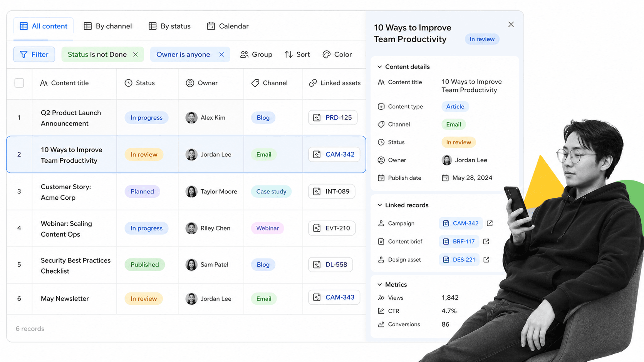Screen dimensions: 644x362
Task: Click the DL-558 record icon
Action: point(317,265)
